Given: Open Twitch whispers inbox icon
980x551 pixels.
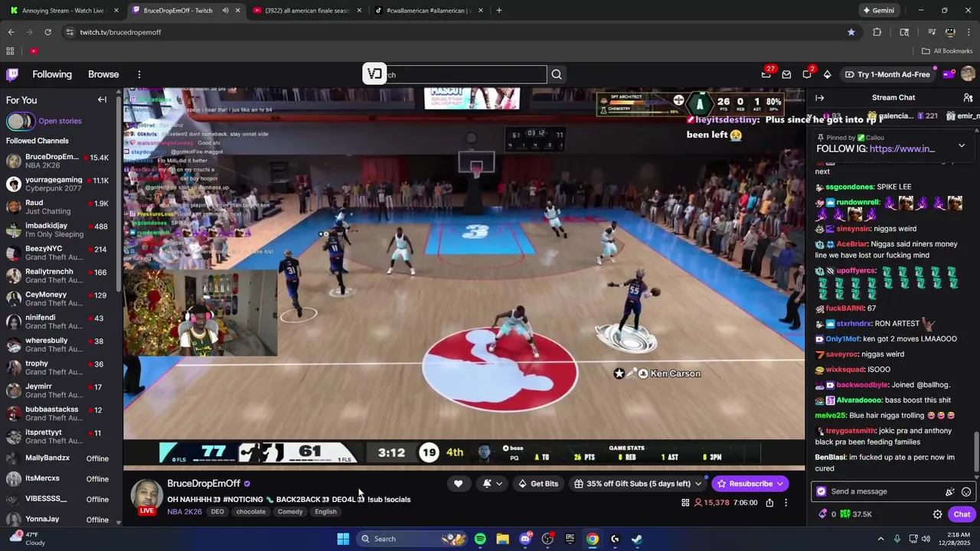Looking at the screenshot, I should pyautogui.click(x=786, y=74).
